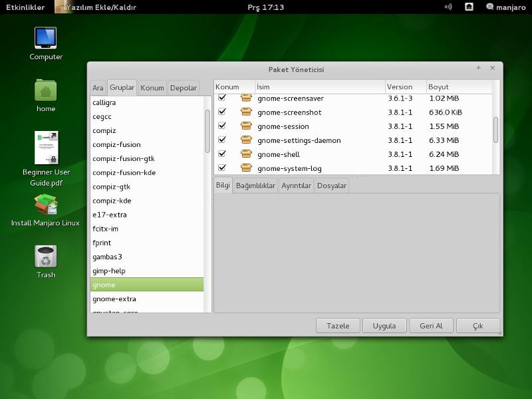This screenshot has width=532, height=399.
Task: Uncheck the gnome-settings-daemon package checkbox
Action: pos(222,140)
